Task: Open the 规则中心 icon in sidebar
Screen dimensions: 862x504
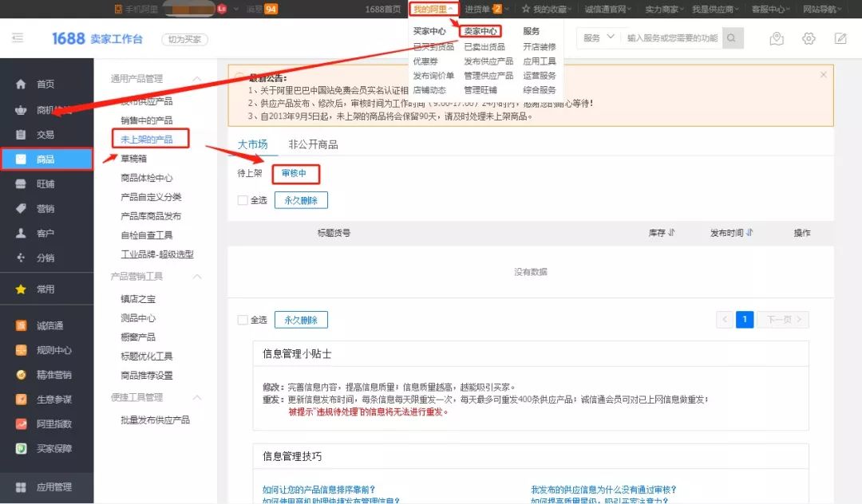Action: 21,350
